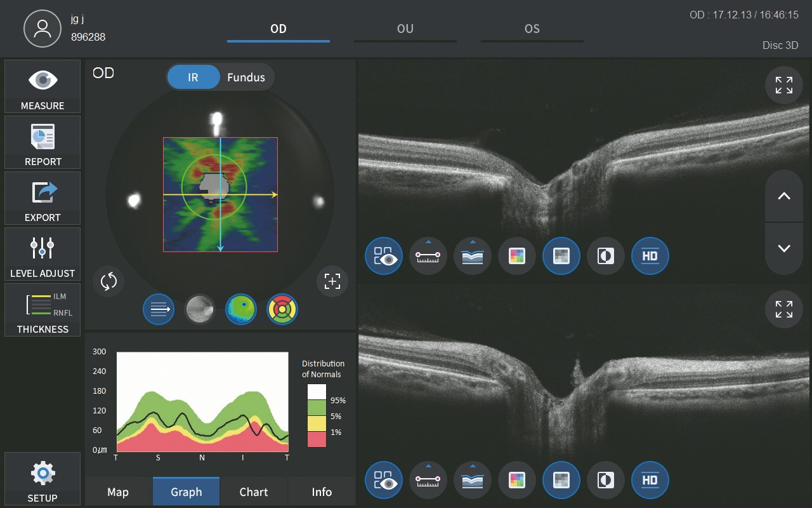Select the color thickness map icon

[241, 309]
